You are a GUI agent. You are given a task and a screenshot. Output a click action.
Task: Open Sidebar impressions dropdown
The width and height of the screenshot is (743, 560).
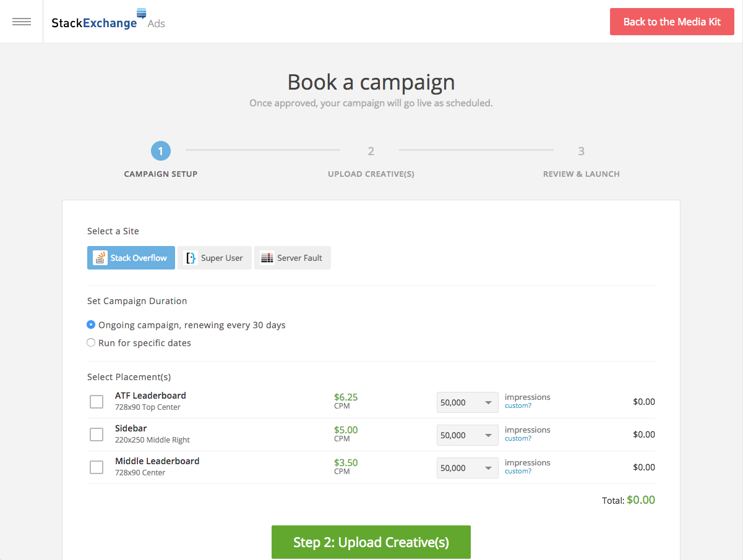(468, 435)
